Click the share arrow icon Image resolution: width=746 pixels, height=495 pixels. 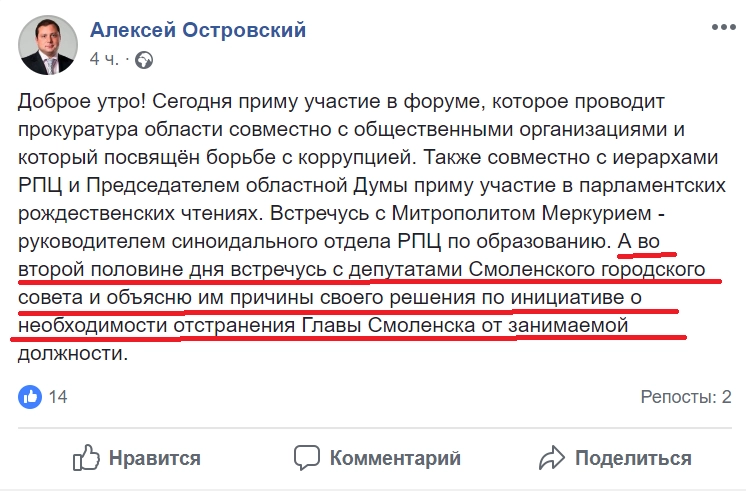[x=552, y=458]
